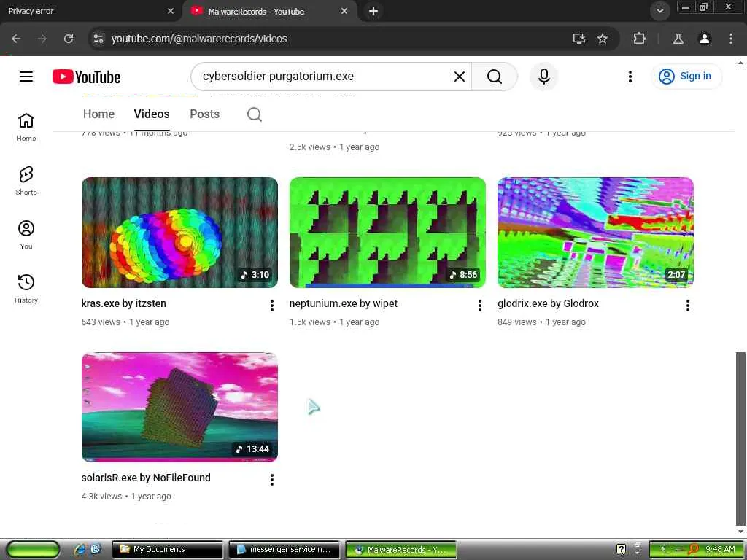
Task: Install app icon in address bar
Action: (x=578, y=39)
